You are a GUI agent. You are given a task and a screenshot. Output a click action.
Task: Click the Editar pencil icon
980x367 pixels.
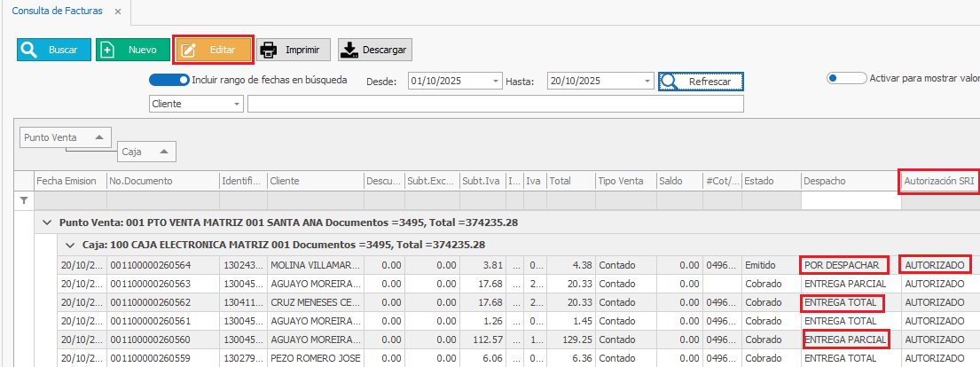point(188,51)
